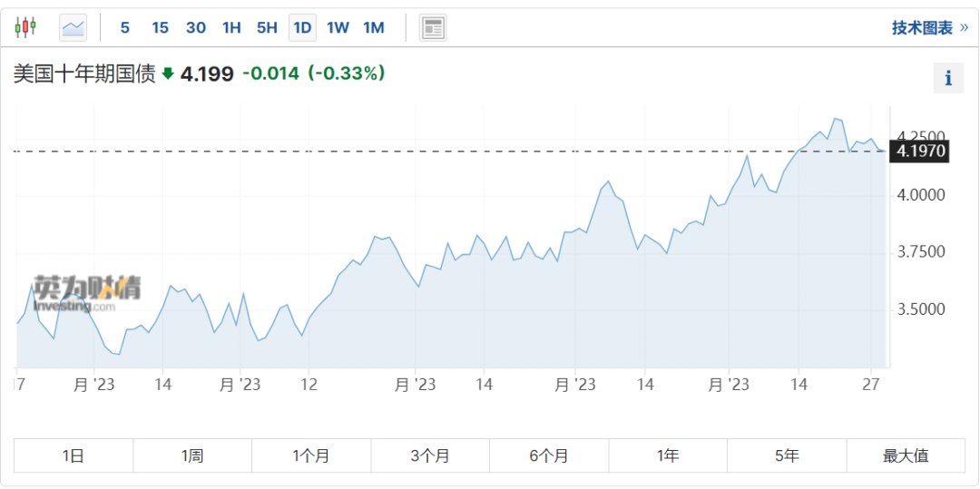Image resolution: width=980 pixels, height=489 pixels.
Task: View the 1年 time range
Action: click(668, 455)
